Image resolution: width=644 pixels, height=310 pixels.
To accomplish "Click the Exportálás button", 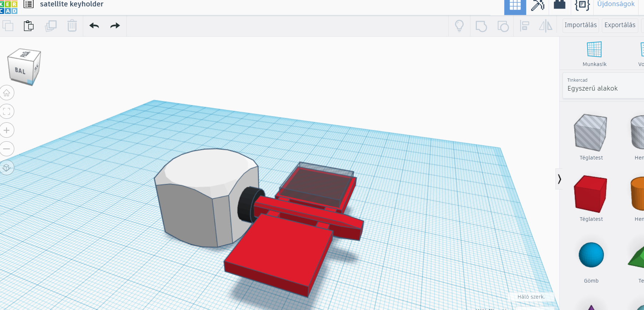I will (620, 25).
